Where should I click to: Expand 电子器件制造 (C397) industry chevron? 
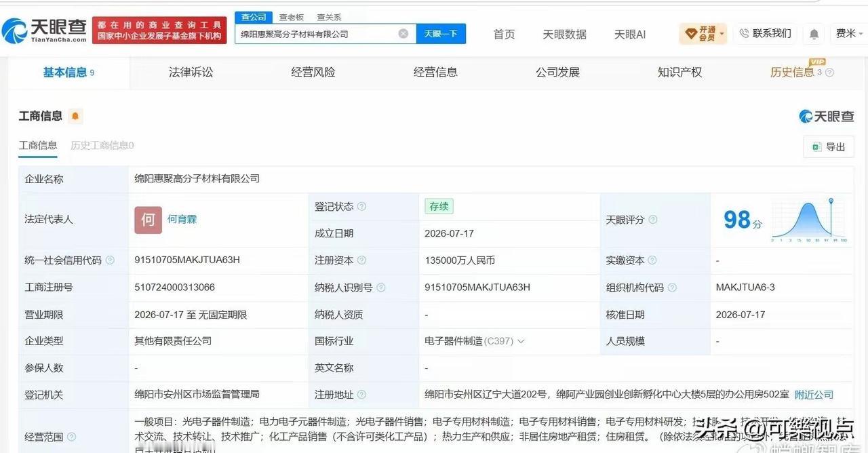[x=521, y=341]
